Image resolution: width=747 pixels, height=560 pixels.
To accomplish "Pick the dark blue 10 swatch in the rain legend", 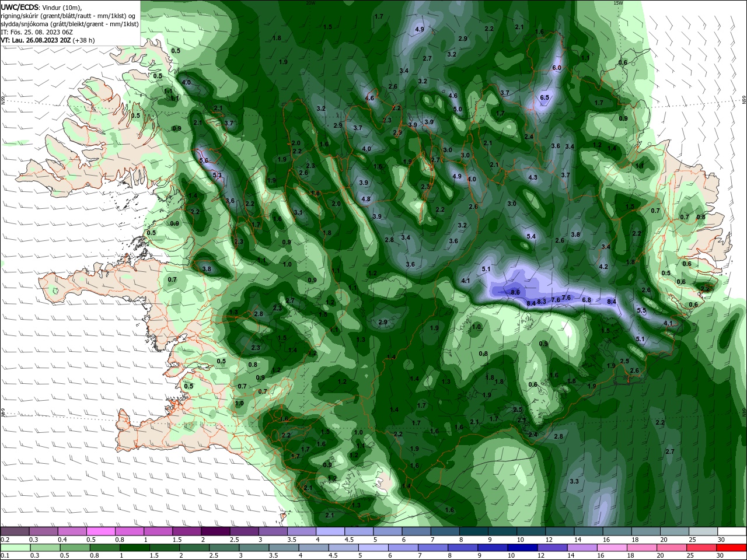I will click(521, 548).
